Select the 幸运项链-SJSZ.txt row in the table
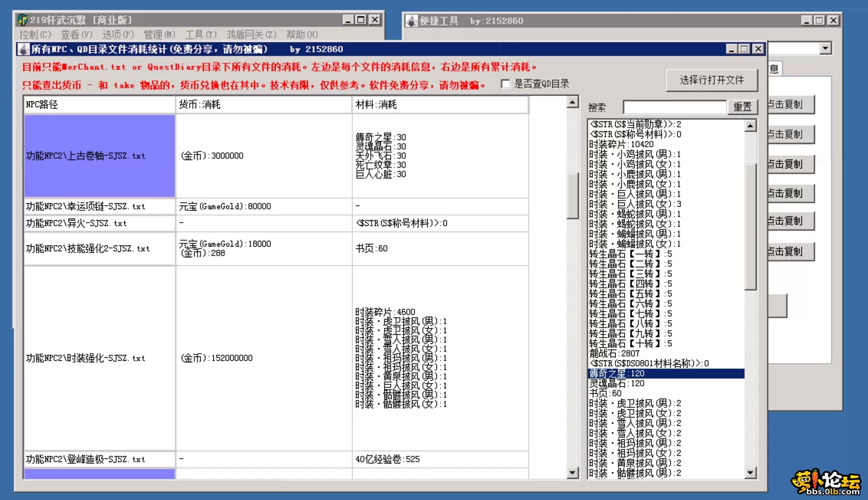Viewport: 868px width, 500px height. pyautogui.click(x=99, y=206)
